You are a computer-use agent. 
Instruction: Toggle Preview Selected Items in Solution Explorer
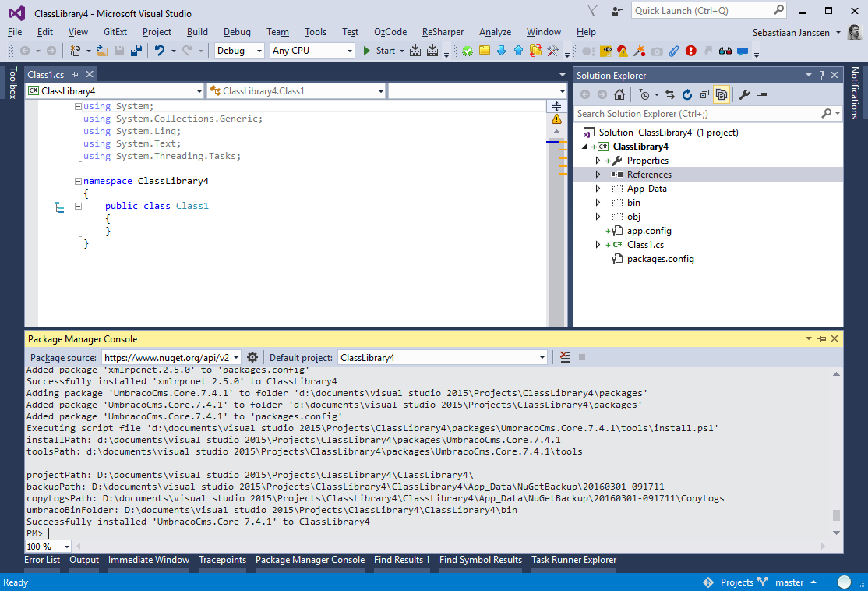(x=762, y=94)
